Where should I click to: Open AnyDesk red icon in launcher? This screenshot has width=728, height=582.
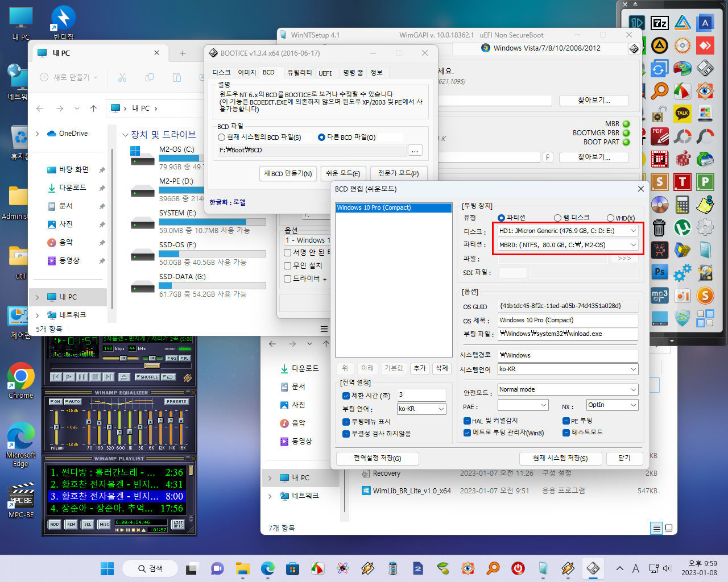click(705, 45)
